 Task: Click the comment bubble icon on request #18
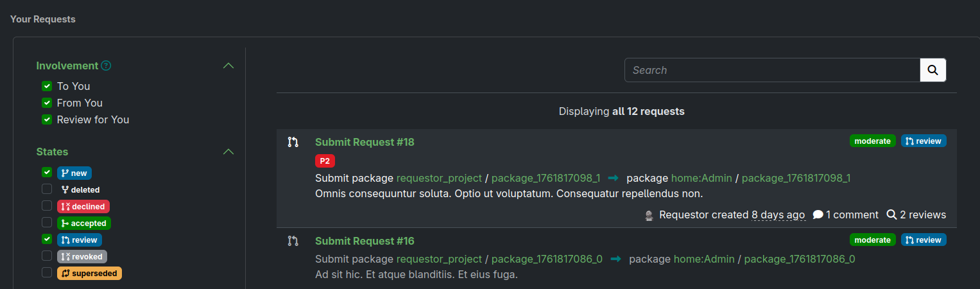818,215
